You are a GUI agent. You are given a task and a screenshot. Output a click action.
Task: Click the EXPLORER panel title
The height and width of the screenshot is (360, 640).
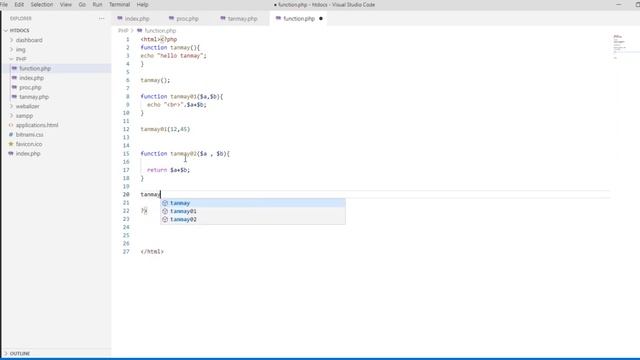[x=20, y=18]
